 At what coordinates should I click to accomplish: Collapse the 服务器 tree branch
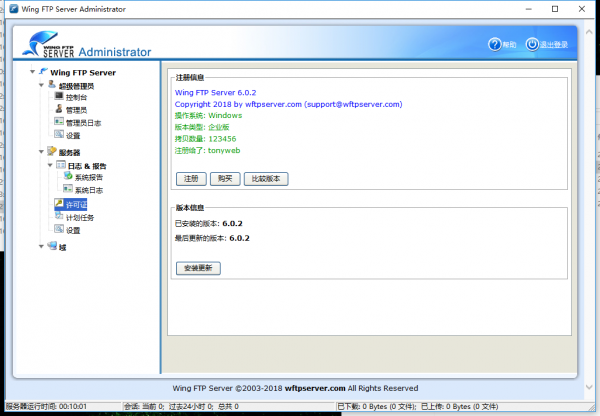(x=41, y=152)
